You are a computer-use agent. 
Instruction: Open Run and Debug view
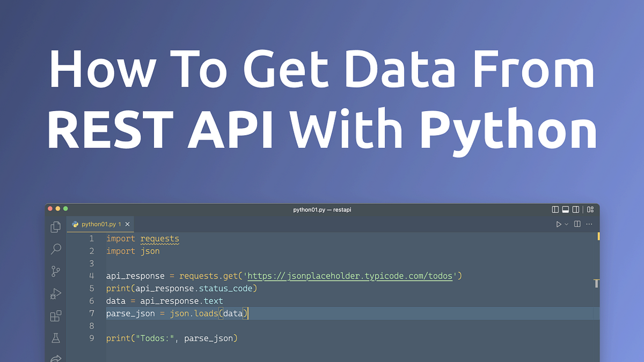click(x=55, y=293)
